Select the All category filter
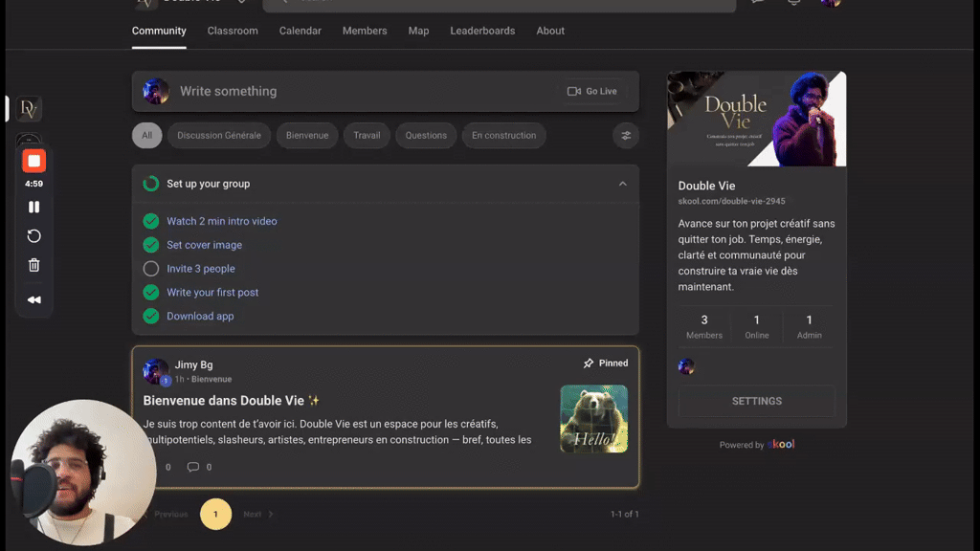 [x=146, y=136]
